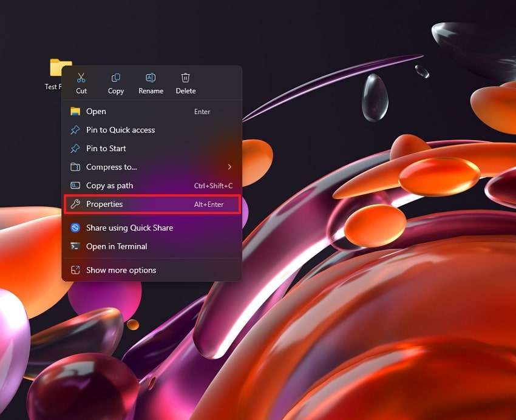The width and height of the screenshot is (516, 420).
Task: Select Pin to Quick access
Action: click(152, 130)
